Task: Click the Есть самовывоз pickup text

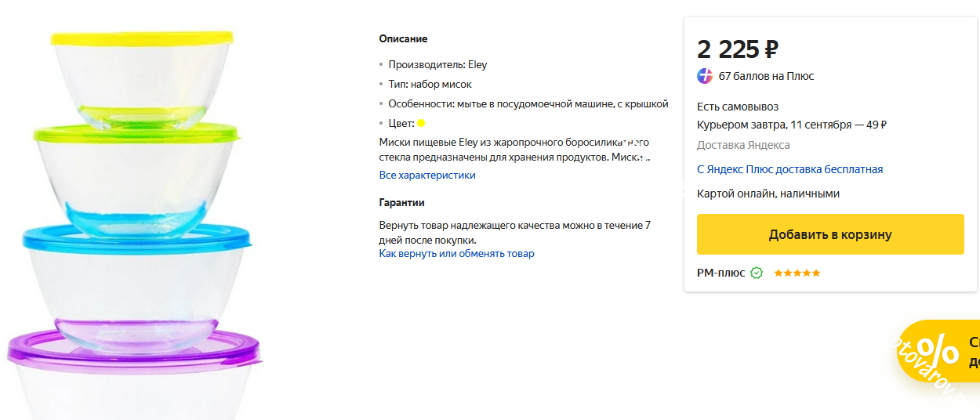Action: click(x=737, y=107)
